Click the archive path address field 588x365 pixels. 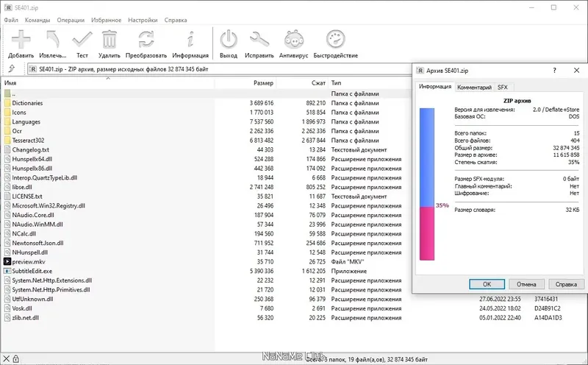click(x=219, y=69)
